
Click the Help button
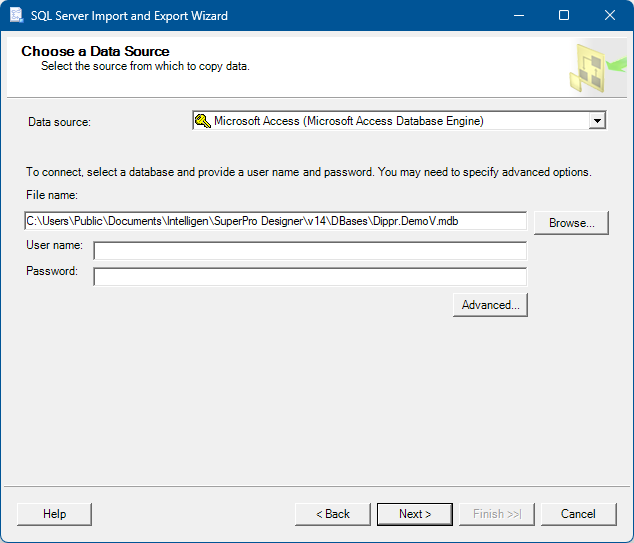[55, 514]
